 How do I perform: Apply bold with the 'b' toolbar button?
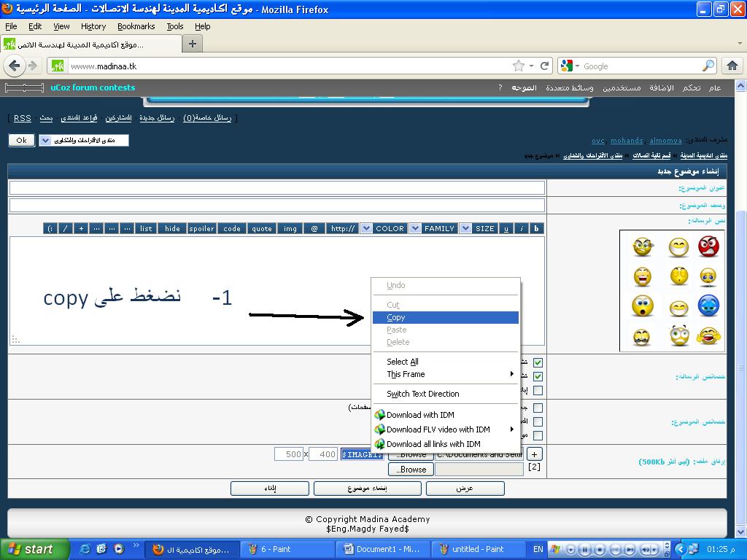pos(536,228)
